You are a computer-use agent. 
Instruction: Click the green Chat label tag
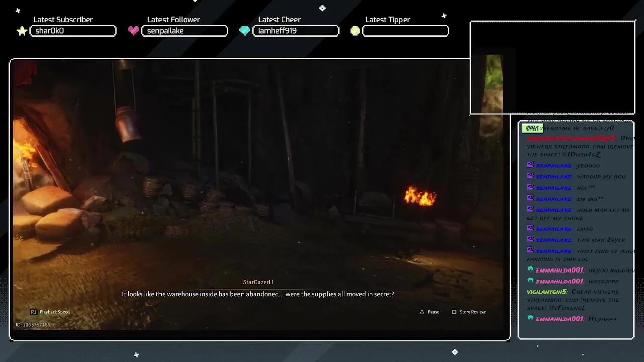point(532,128)
